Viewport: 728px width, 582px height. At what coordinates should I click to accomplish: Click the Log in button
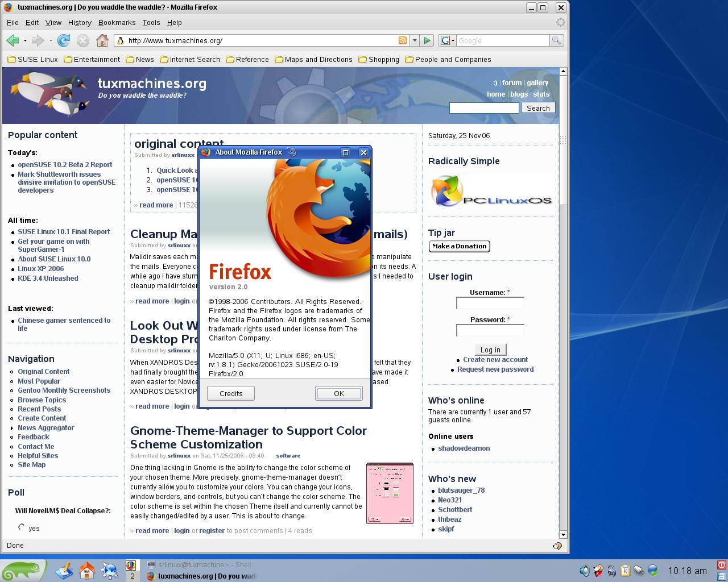tap(490, 350)
